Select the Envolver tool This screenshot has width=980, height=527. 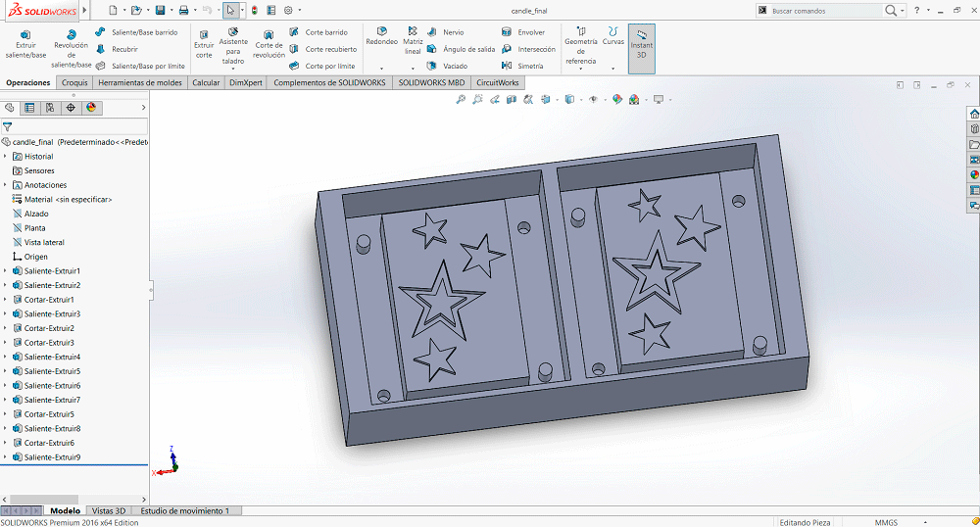(x=523, y=32)
